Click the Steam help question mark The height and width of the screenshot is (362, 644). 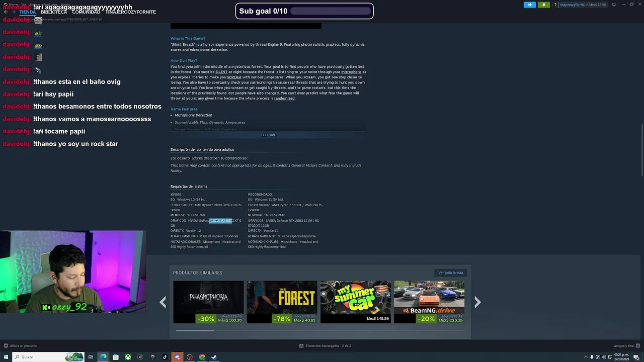pos(555,5)
